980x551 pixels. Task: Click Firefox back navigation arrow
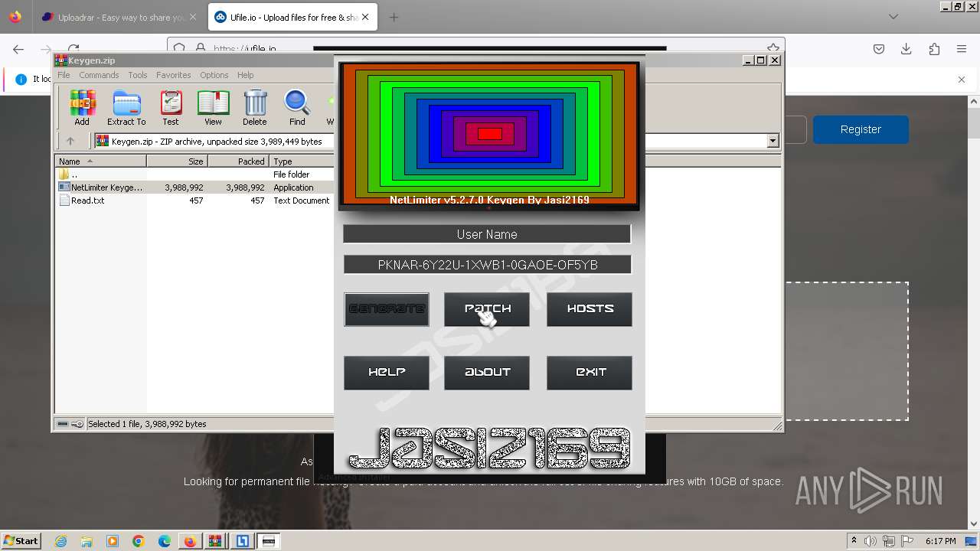(18, 49)
